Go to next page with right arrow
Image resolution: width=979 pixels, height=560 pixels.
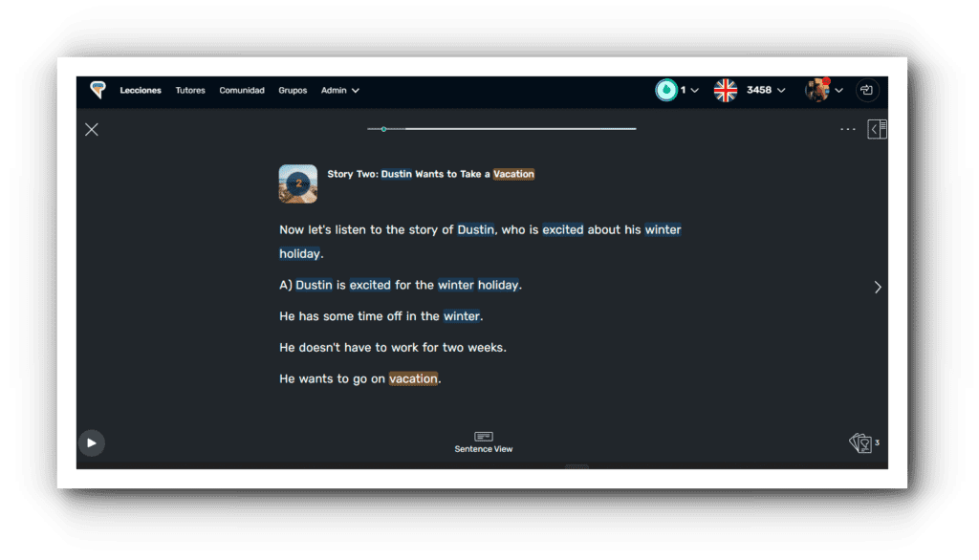pyautogui.click(x=878, y=287)
